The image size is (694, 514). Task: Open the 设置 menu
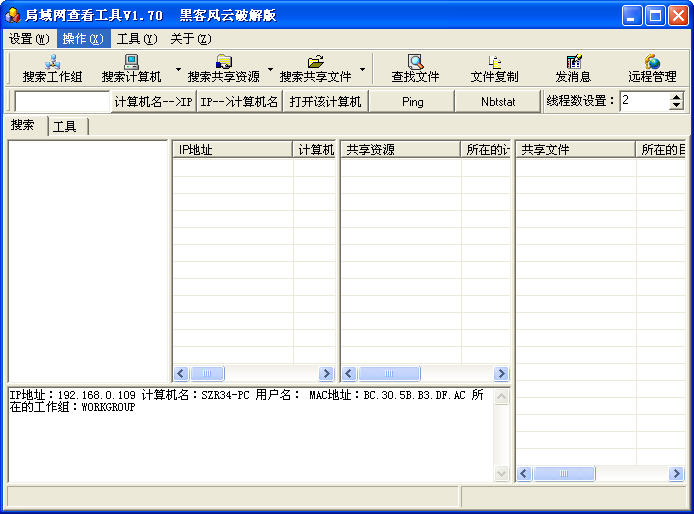pyautogui.click(x=28, y=39)
